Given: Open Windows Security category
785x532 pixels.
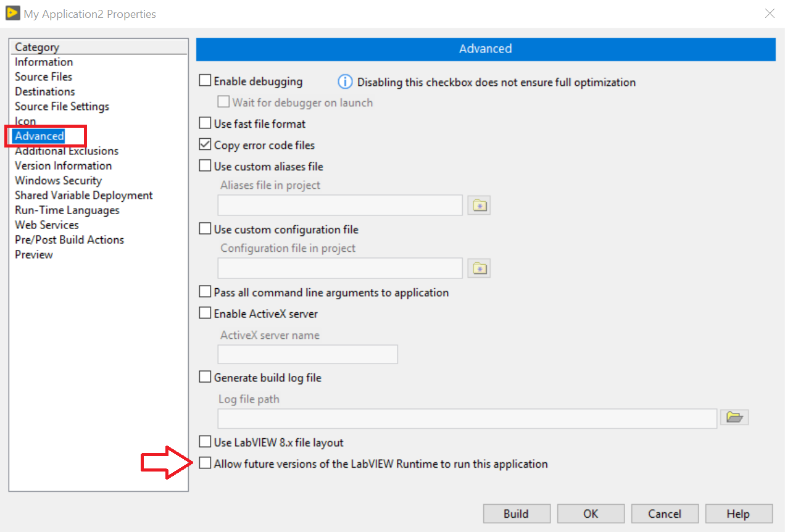Looking at the screenshot, I should (58, 180).
